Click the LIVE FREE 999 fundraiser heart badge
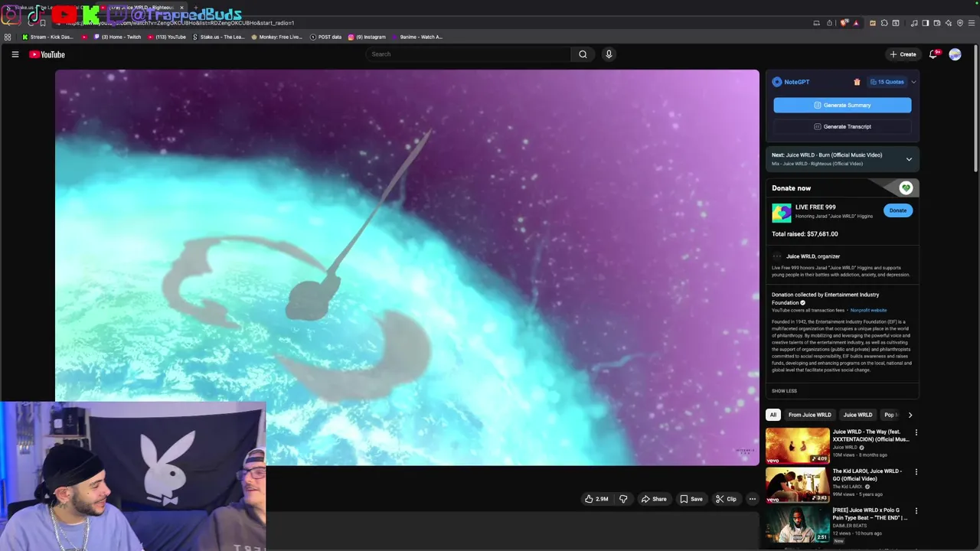This screenshot has height=551, width=980. [x=906, y=187]
